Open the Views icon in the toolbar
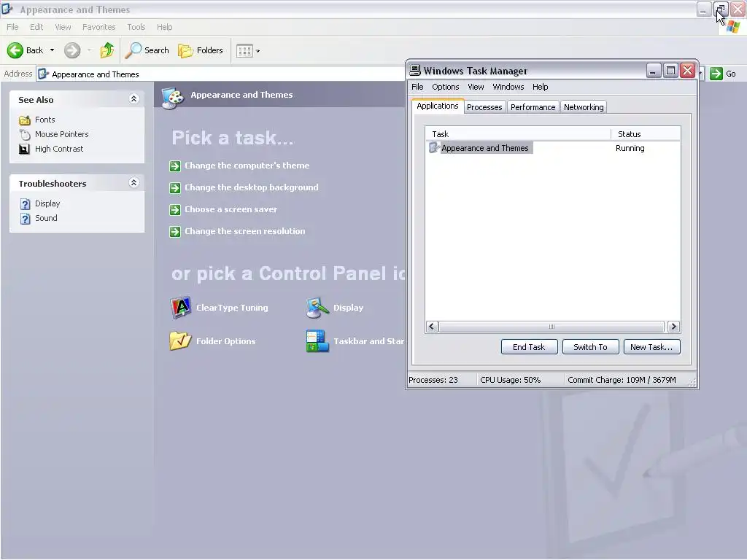Image resolution: width=747 pixels, height=560 pixels. tap(245, 50)
